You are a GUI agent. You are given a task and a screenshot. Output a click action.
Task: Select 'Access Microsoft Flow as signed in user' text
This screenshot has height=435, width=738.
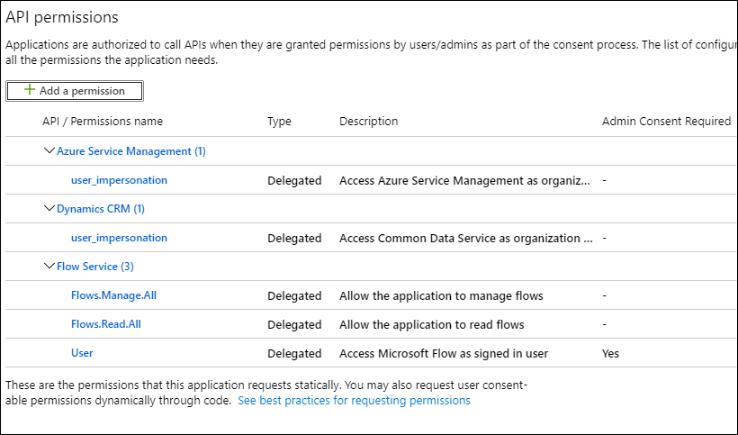click(443, 353)
